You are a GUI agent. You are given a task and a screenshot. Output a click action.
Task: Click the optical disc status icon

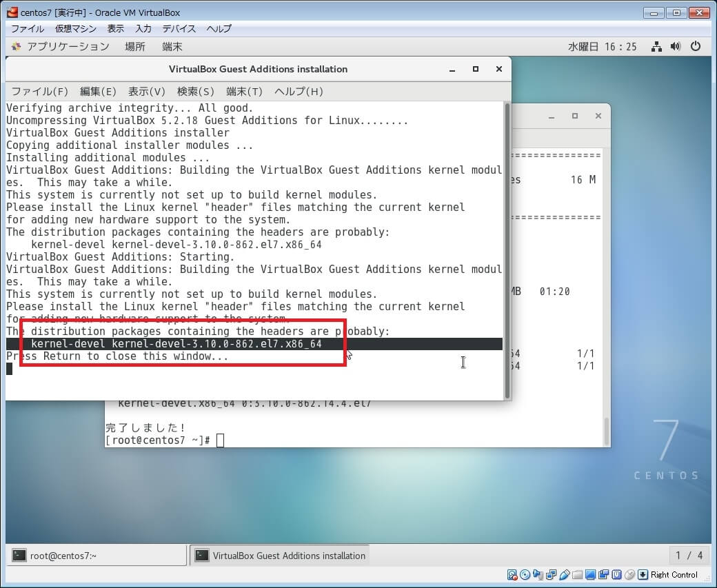(x=525, y=575)
